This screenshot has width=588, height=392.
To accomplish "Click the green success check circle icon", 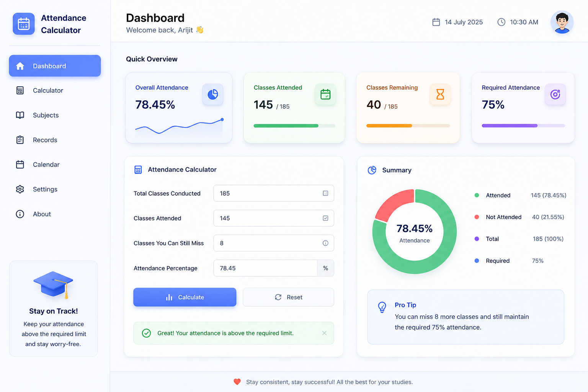I will pyautogui.click(x=146, y=333).
